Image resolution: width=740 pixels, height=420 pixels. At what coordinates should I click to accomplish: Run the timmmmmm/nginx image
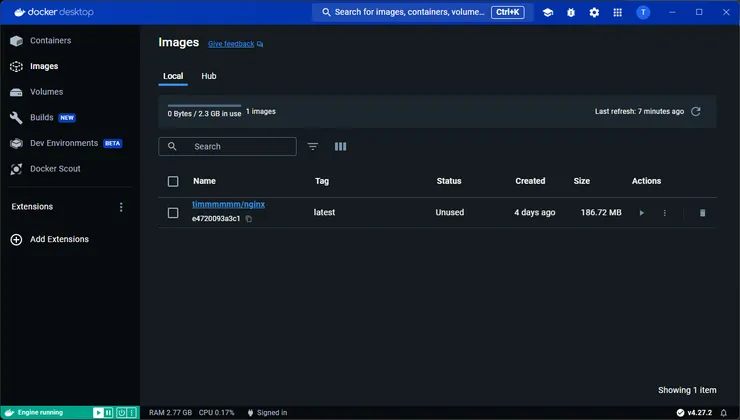click(x=641, y=213)
